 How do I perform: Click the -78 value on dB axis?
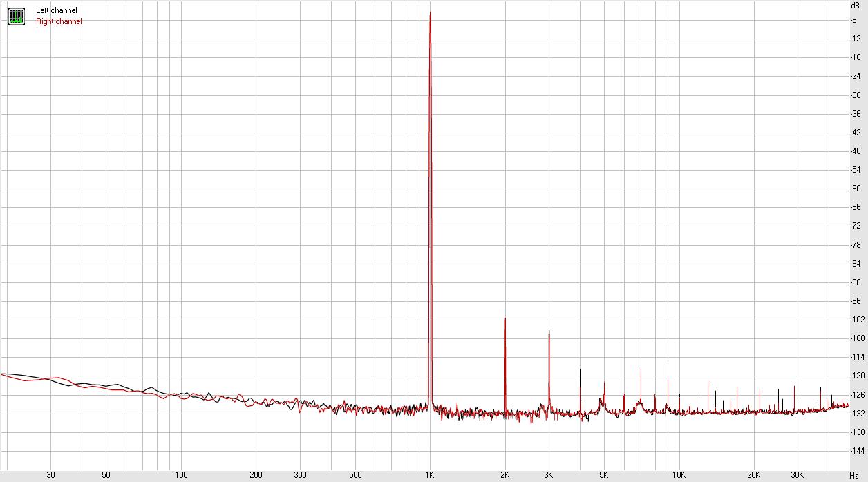856,244
